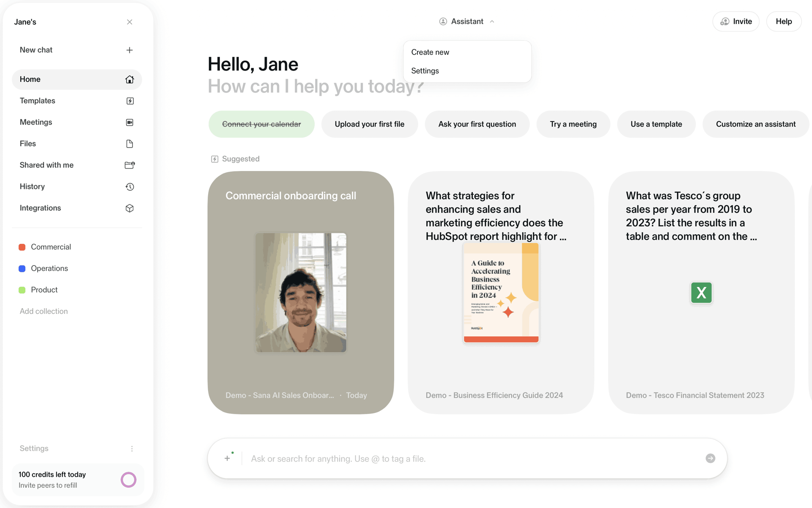The image size is (812, 508).
Task: Click Demo - Tesco Financial Statement 2023 label
Action: pyautogui.click(x=695, y=395)
